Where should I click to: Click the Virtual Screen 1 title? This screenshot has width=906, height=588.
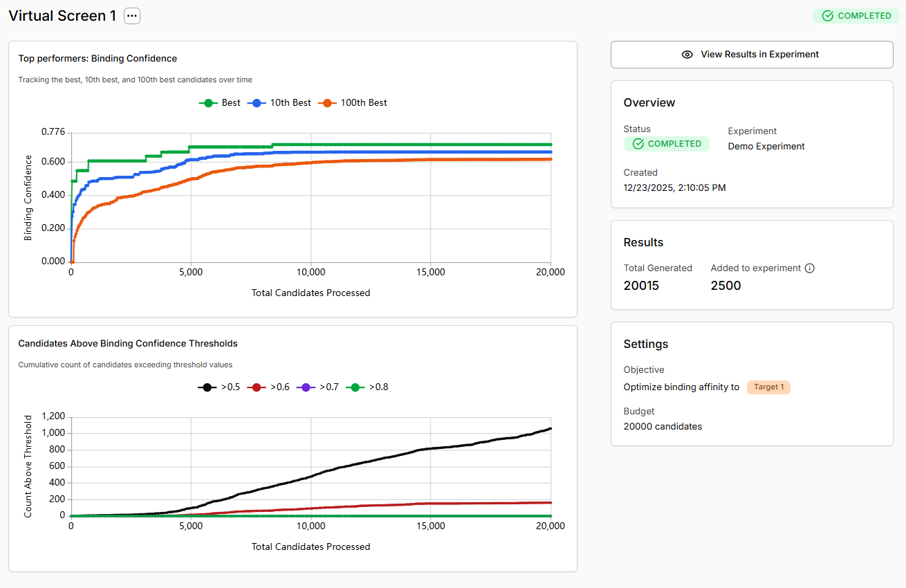(62, 16)
